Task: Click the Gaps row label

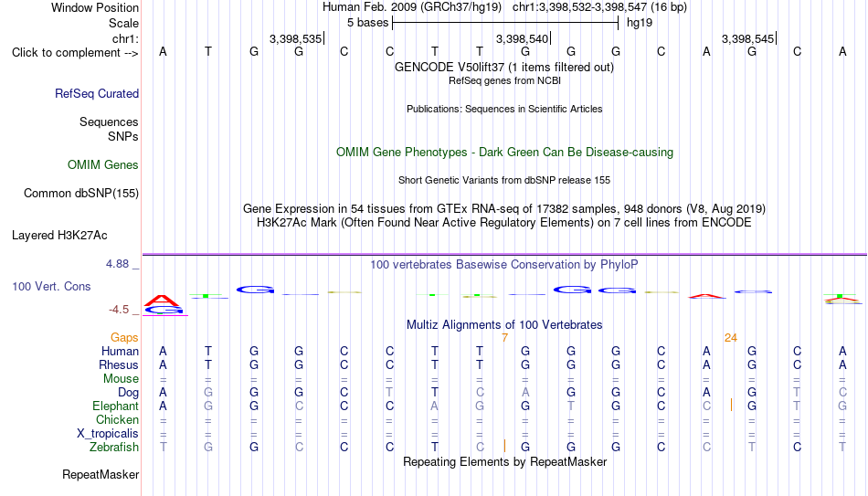Action: click(124, 338)
